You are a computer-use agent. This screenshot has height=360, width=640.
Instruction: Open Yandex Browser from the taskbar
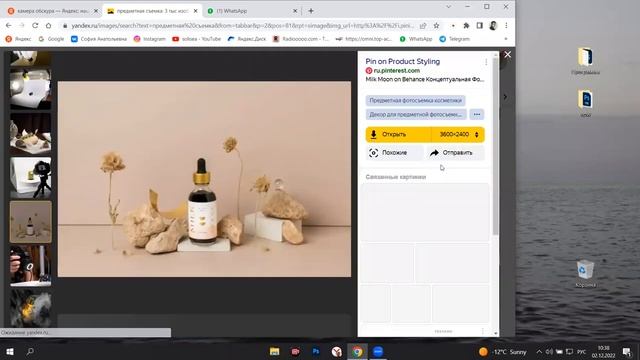pos(337,351)
